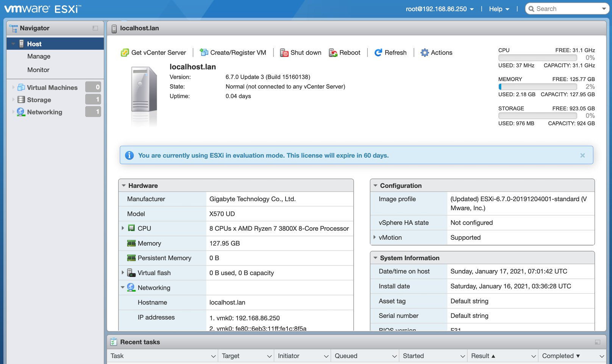This screenshot has width=612, height=364.
Task: Focus the Search input field
Action: pyautogui.click(x=567, y=9)
